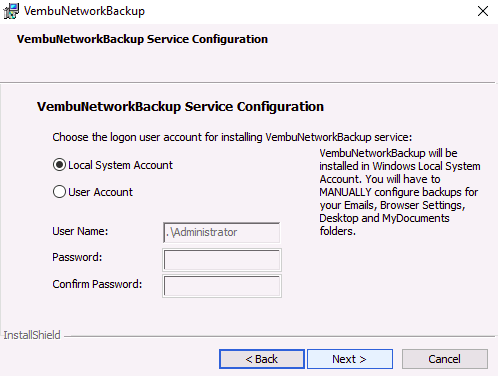Click the 'Confirm Password:' field label
Screen dimensions: 498x376
97,284
